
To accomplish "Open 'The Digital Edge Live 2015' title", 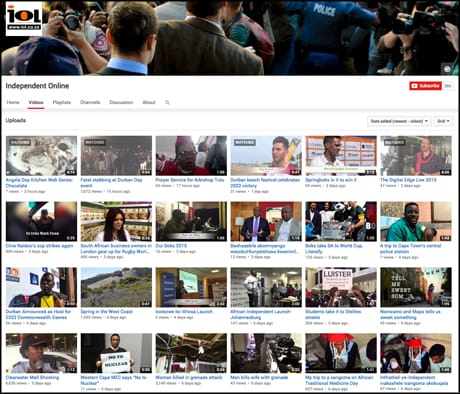I will pyautogui.click(x=408, y=180).
